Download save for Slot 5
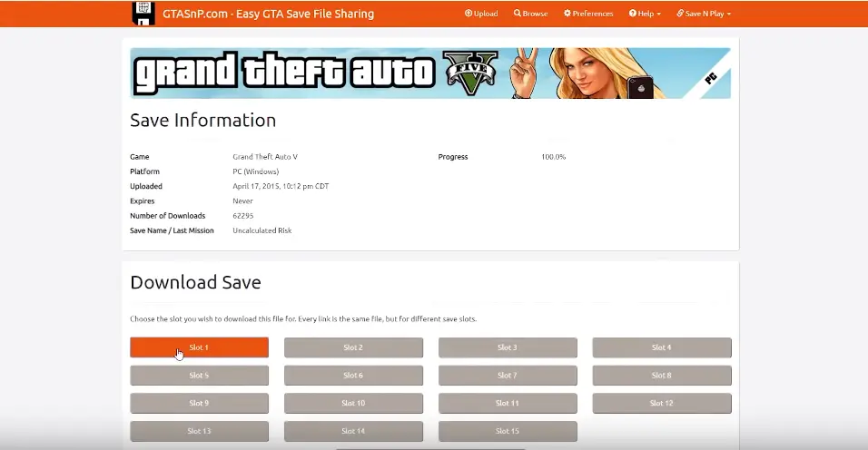 coord(199,376)
